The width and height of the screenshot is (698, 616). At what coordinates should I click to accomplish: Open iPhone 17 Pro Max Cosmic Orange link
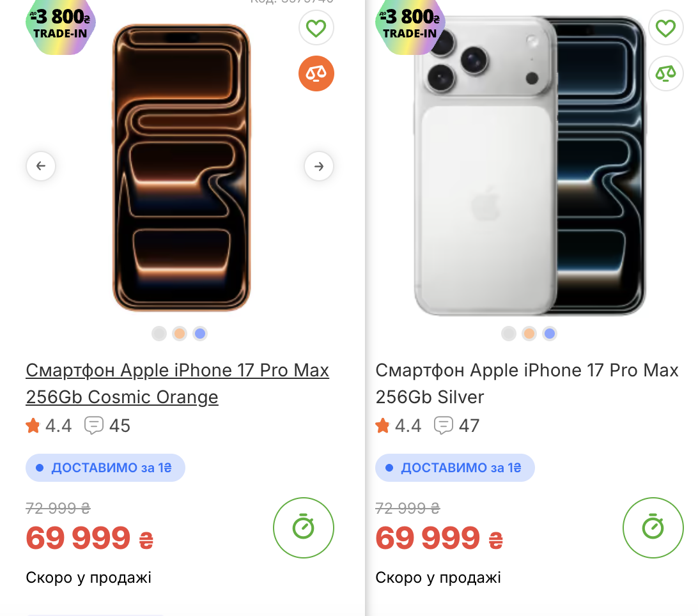[x=177, y=383]
